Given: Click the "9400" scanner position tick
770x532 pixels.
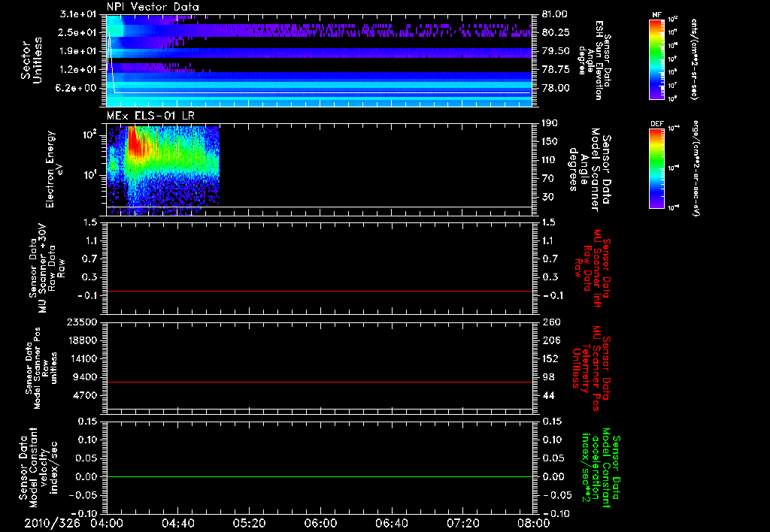Looking at the screenshot, I should [x=86, y=377].
